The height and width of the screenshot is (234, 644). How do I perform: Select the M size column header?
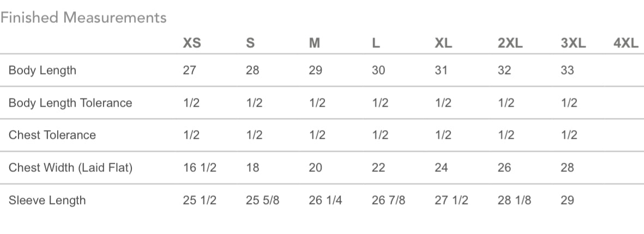314,44
